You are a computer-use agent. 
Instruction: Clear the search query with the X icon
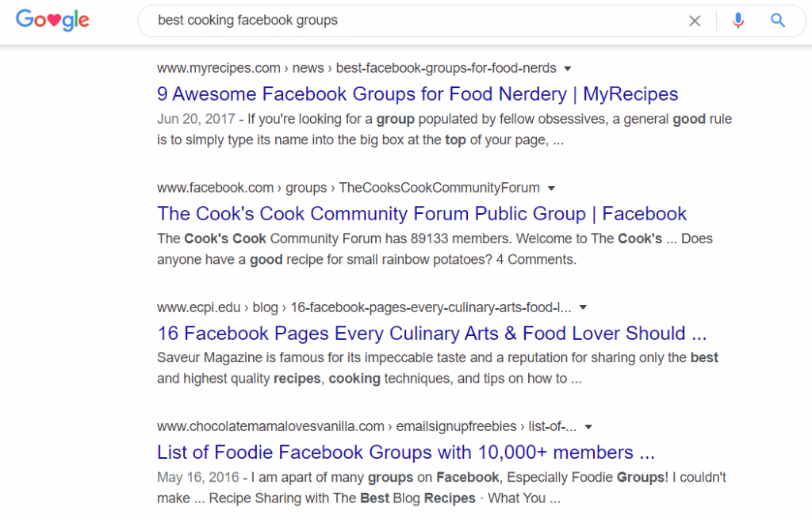695,21
